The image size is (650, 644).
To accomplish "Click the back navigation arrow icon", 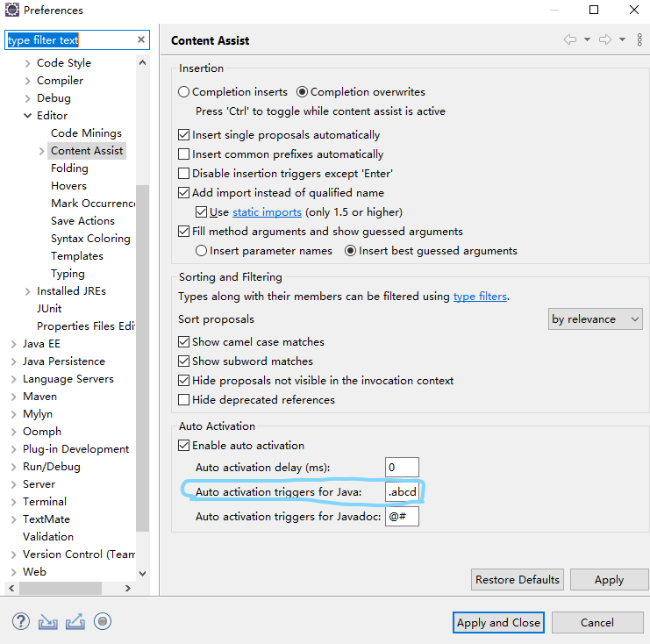I will pos(570,39).
